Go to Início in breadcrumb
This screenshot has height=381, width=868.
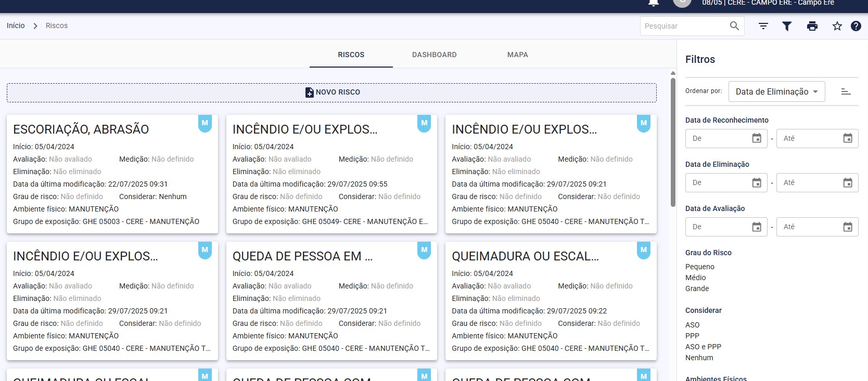(x=16, y=25)
